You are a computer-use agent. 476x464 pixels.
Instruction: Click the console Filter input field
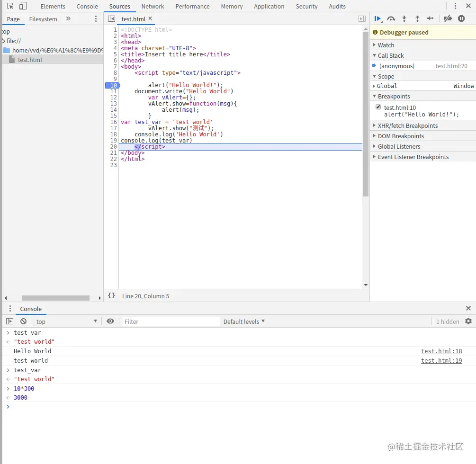pyautogui.click(x=171, y=321)
